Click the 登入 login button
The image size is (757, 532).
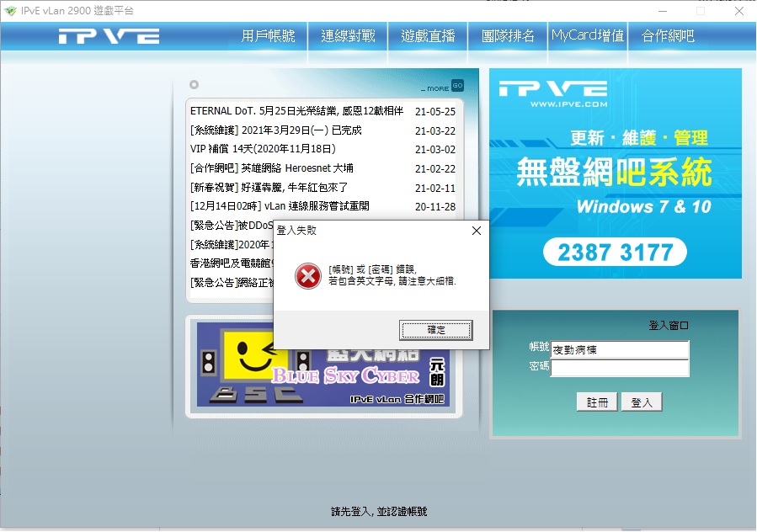(641, 402)
